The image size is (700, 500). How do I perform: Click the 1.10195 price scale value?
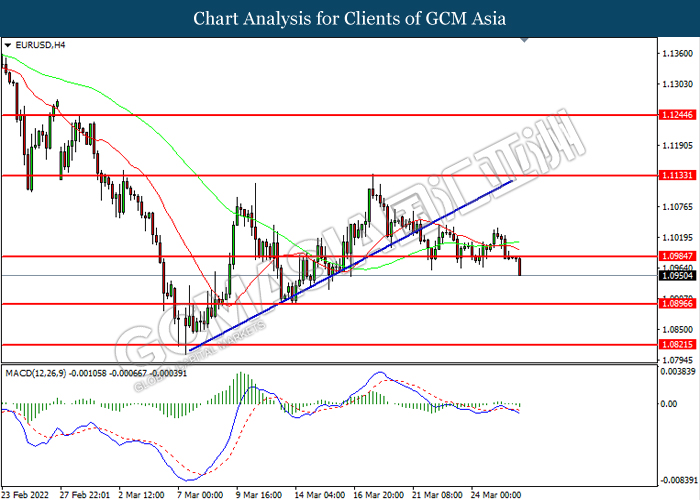(678, 237)
